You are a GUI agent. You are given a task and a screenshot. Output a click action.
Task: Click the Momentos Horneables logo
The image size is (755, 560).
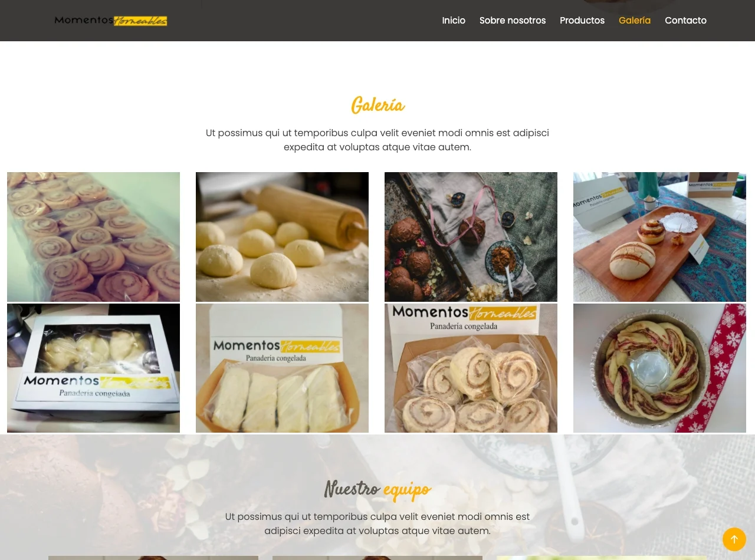(111, 21)
